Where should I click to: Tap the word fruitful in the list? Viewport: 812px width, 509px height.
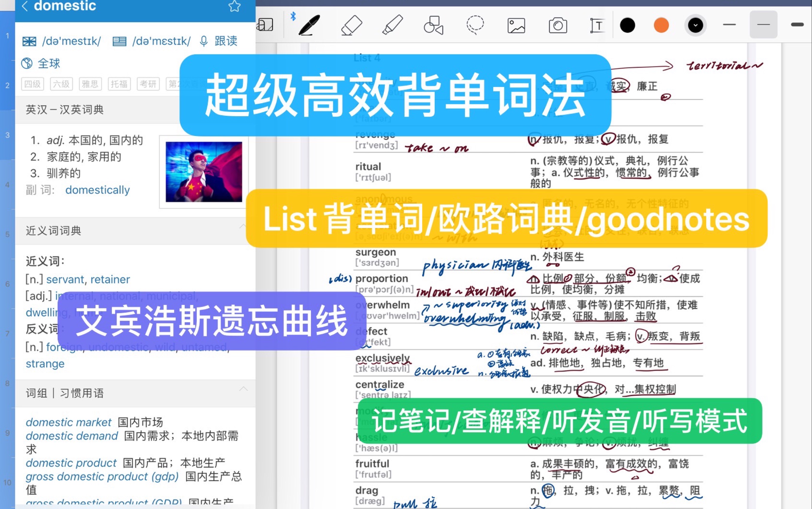pos(372,464)
